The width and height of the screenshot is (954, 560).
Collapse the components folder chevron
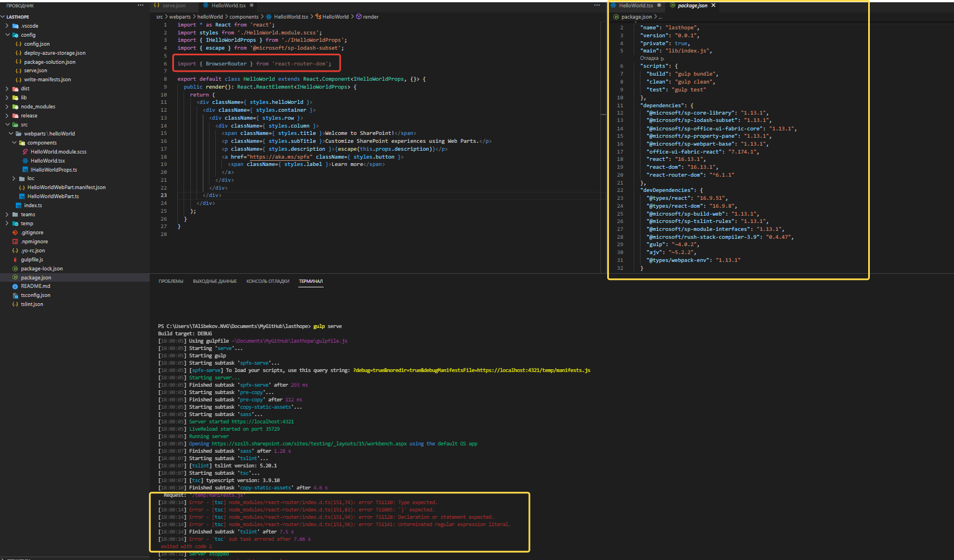[x=14, y=143]
